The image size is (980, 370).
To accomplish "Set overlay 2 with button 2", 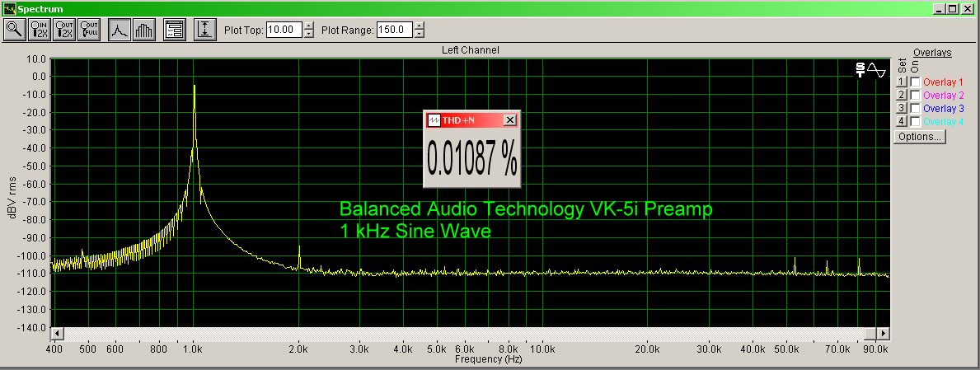I will pos(901,95).
